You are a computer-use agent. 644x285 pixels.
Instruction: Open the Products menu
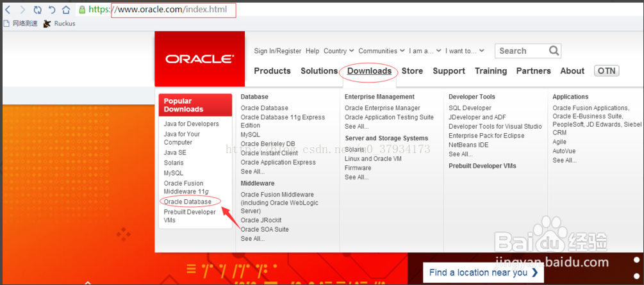(272, 71)
